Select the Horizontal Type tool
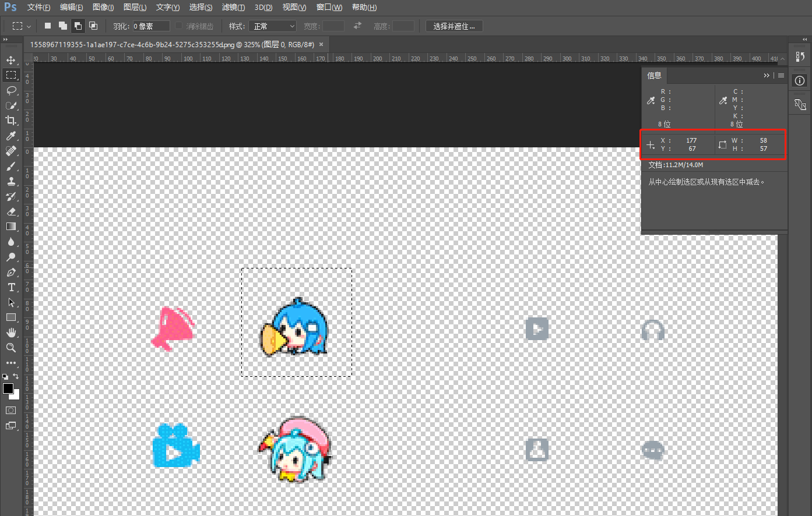 click(x=11, y=287)
